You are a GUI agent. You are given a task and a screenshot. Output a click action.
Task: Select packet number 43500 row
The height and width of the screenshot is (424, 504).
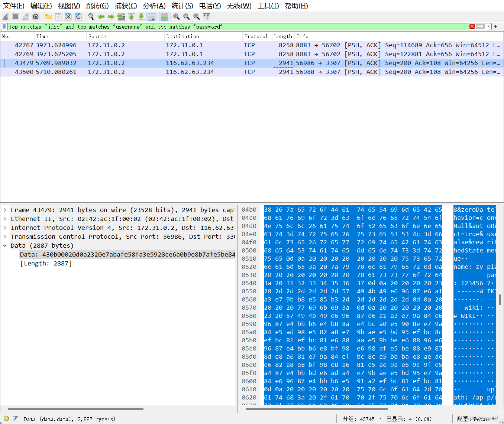[252, 72]
